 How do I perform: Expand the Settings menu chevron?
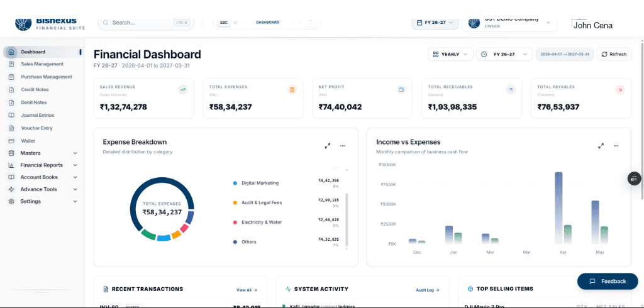(75, 202)
